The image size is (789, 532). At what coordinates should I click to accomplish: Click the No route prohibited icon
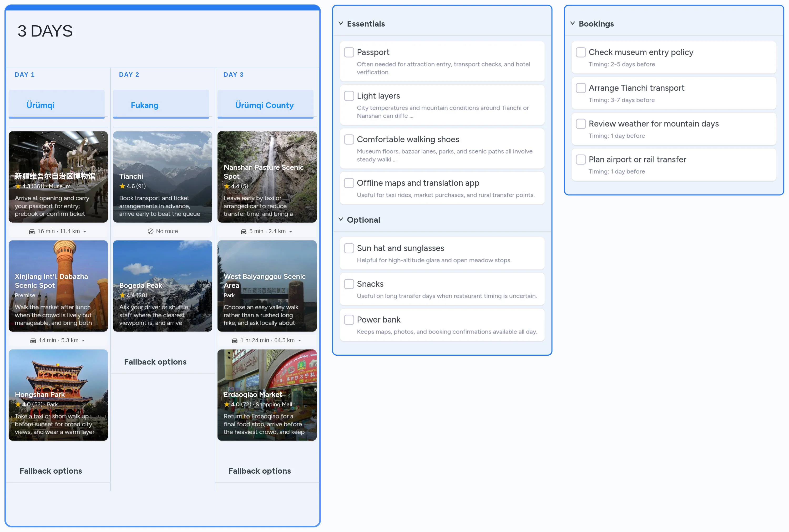[x=150, y=231]
